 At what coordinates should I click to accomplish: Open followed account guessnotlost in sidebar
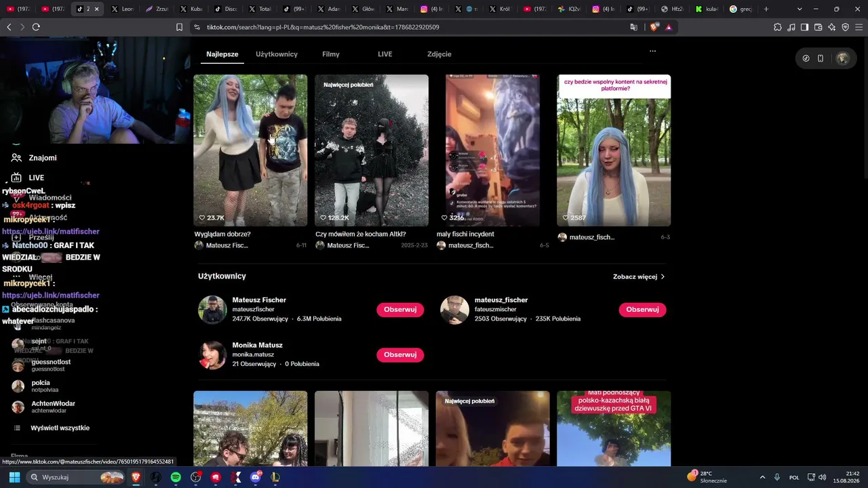click(51, 365)
